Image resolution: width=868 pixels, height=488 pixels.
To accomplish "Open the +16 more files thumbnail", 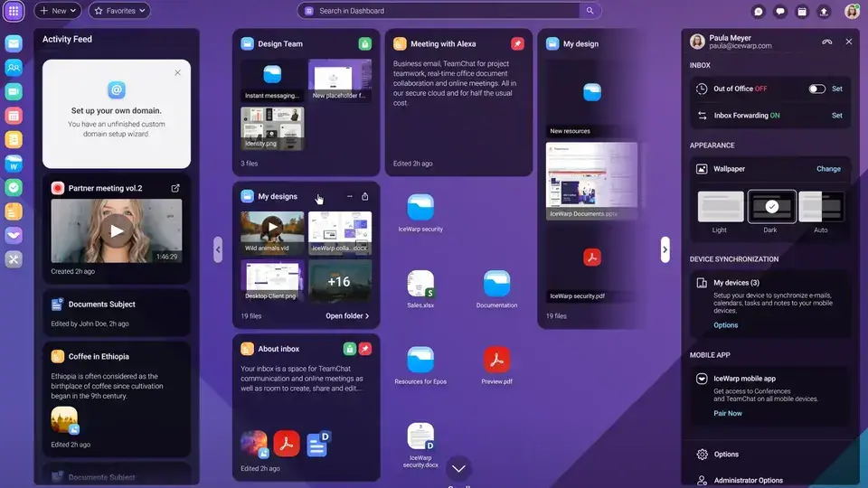I will pyautogui.click(x=339, y=280).
